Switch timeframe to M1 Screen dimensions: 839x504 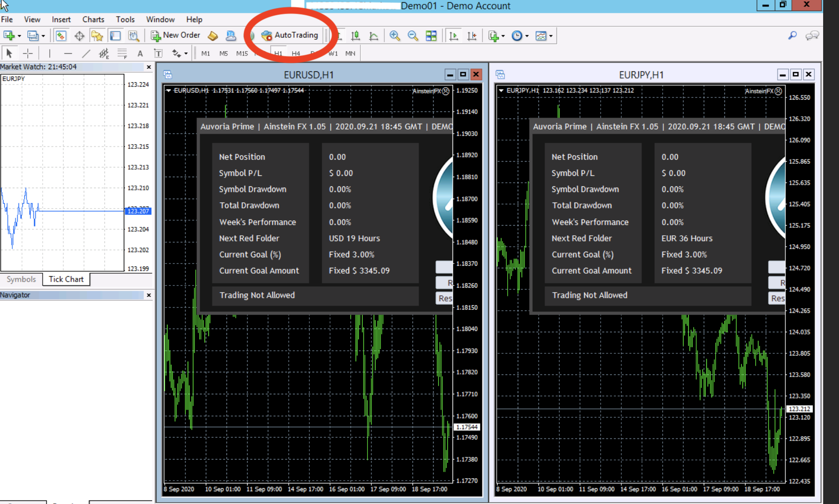tap(205, 53)
